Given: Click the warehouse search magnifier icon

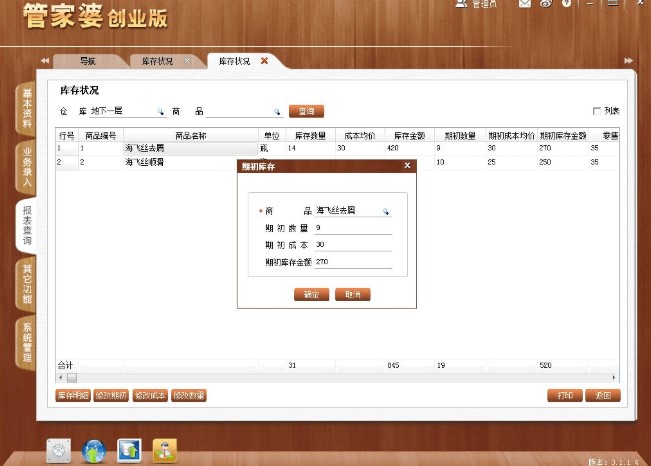Looking at the screenshot, I should (x=159, y=112).
